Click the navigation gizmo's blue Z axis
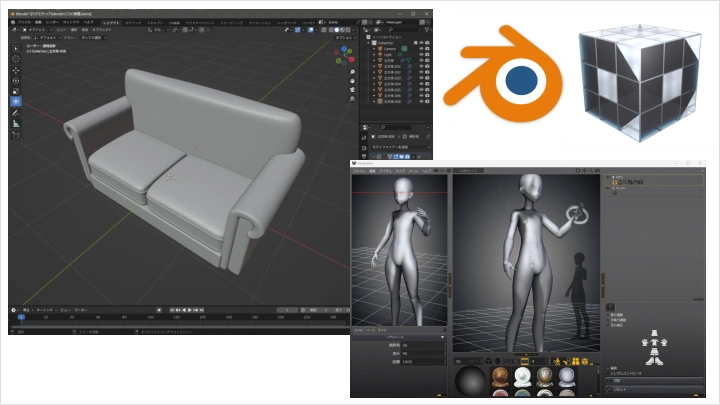 coord(344,50)
